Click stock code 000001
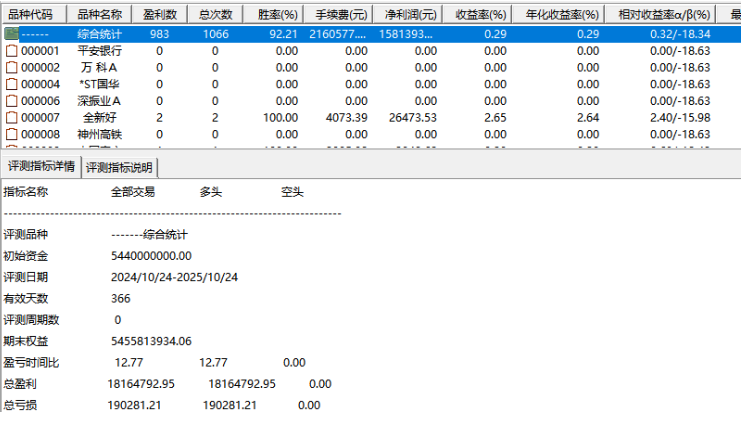 coord(40,51)
